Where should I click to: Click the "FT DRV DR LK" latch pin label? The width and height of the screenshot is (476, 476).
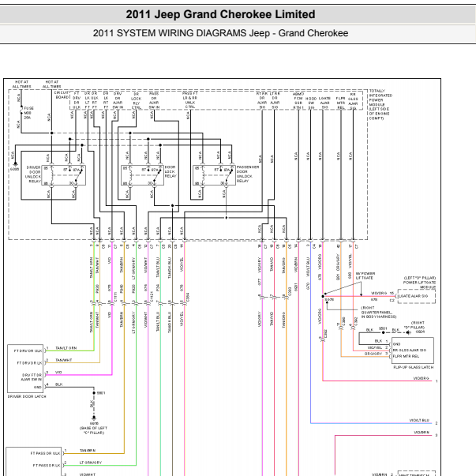pyautogui.click(x=29, y=363)
